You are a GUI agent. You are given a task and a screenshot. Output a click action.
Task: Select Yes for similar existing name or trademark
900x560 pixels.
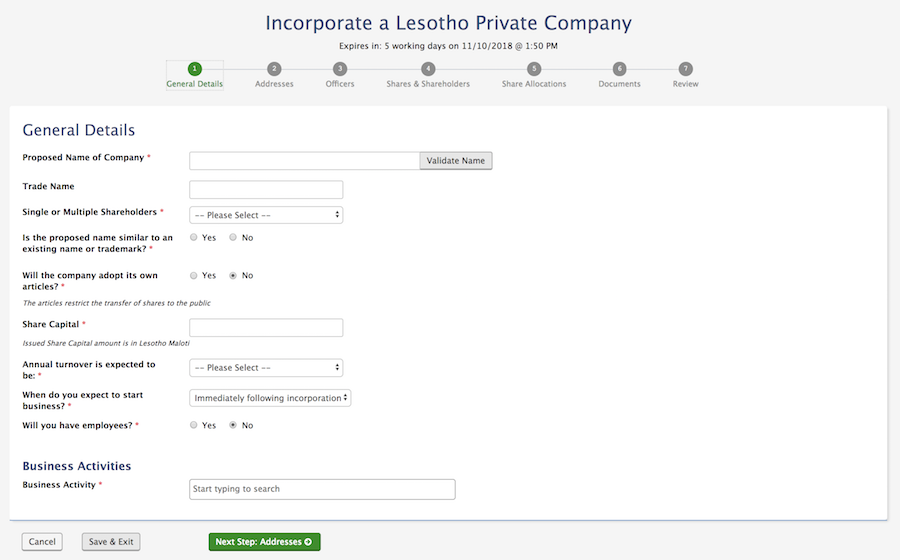194,238
